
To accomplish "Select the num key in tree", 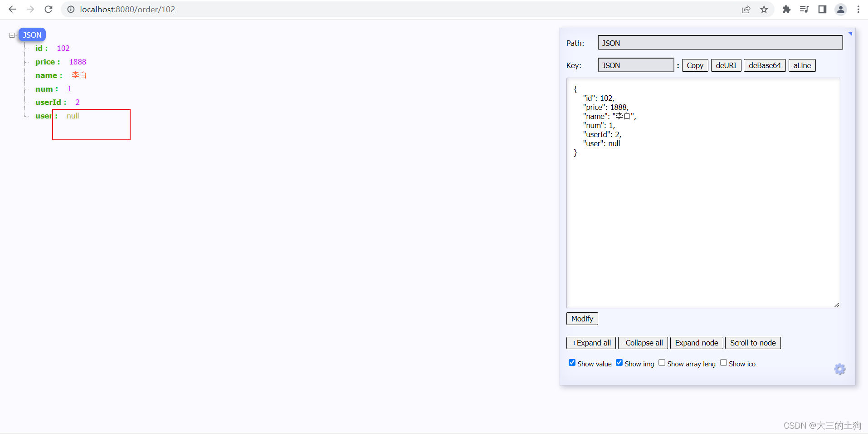I will 44,89.
